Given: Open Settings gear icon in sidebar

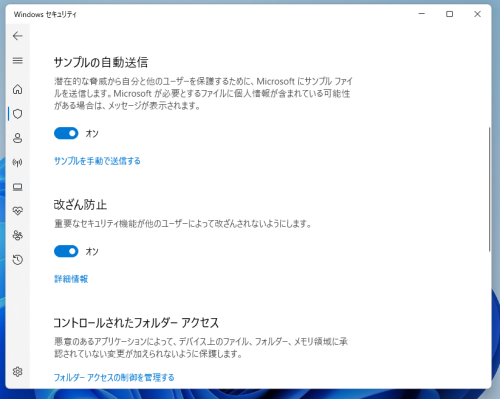Looking at the screenshot, I should click(x=18, y=372).
